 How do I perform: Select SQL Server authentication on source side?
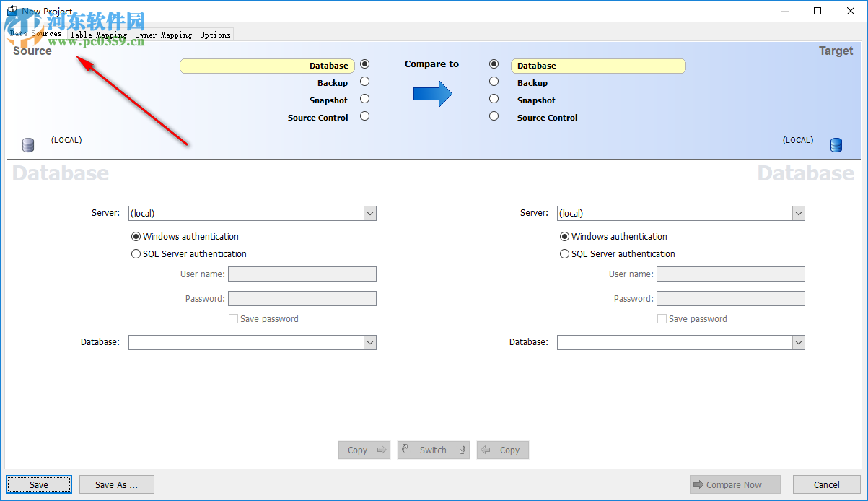pos(136,253)
